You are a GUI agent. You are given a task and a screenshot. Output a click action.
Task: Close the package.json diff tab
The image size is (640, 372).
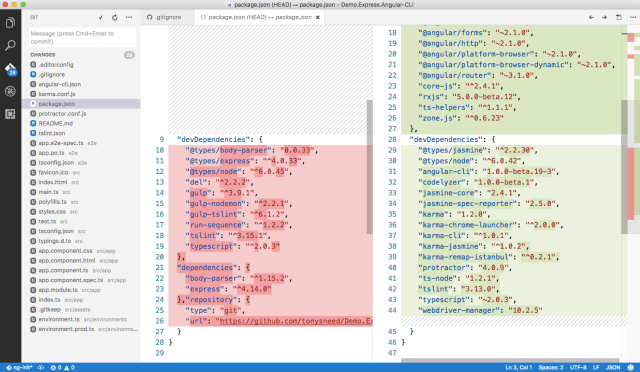318,17
